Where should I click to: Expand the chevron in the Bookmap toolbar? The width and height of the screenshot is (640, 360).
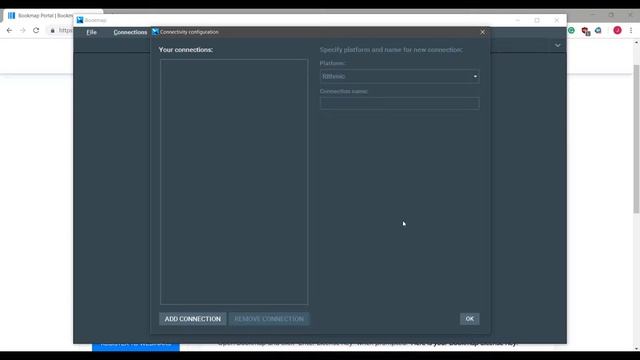click(558, 45)
